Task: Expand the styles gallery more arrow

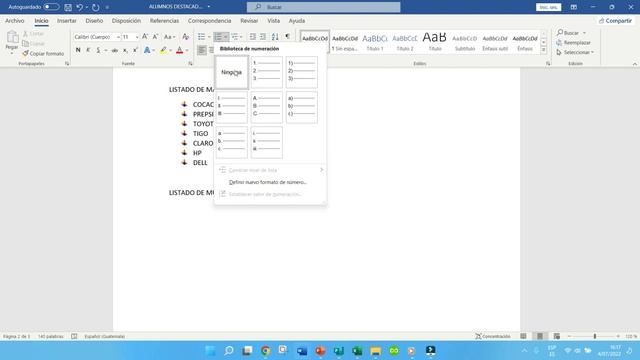Action: pyautogui.click(x=543, y=50)
